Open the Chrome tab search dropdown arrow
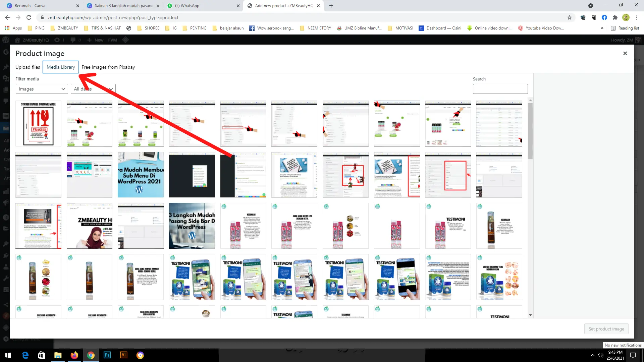Viewport: 644px width, 362px height. click(x=591, y=6)
